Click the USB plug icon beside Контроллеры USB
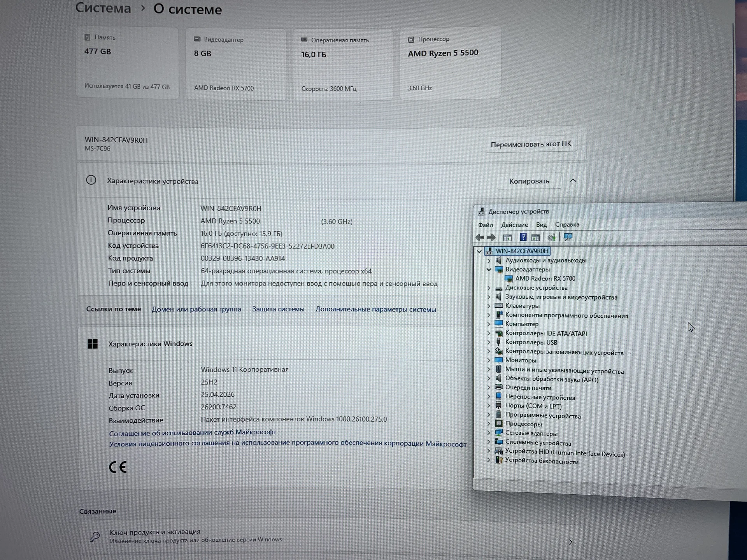The width and height of the screenshot is (747, 560). coord(498,342)
